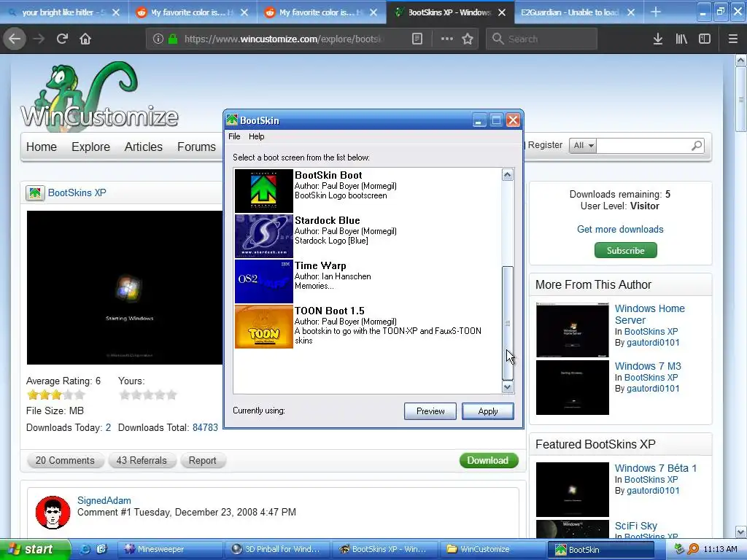Click the BootSkin list scrollbar thumb
Viewport: 747px width, 560px height.
point(508,323)
